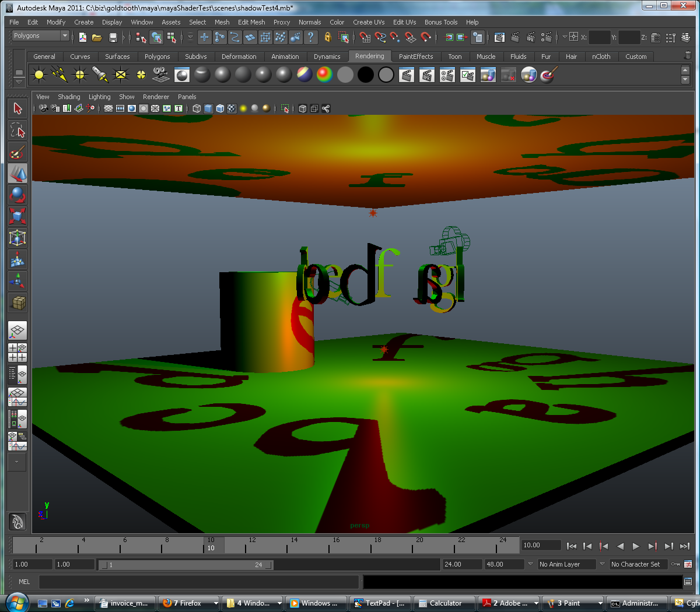This screenshot has height=612, width=700.
Task: Click the playback end time field 24.00
Action: tap(461, 564)
